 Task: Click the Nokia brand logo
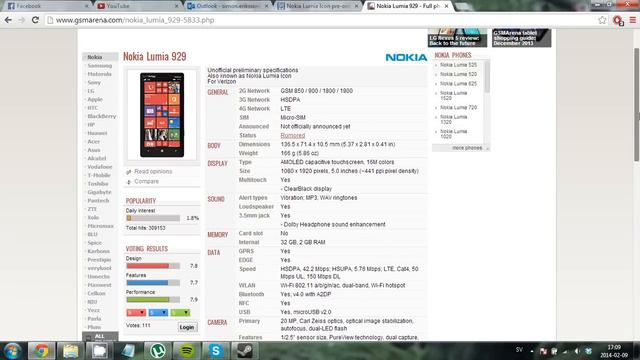click(x=406, y=57)
